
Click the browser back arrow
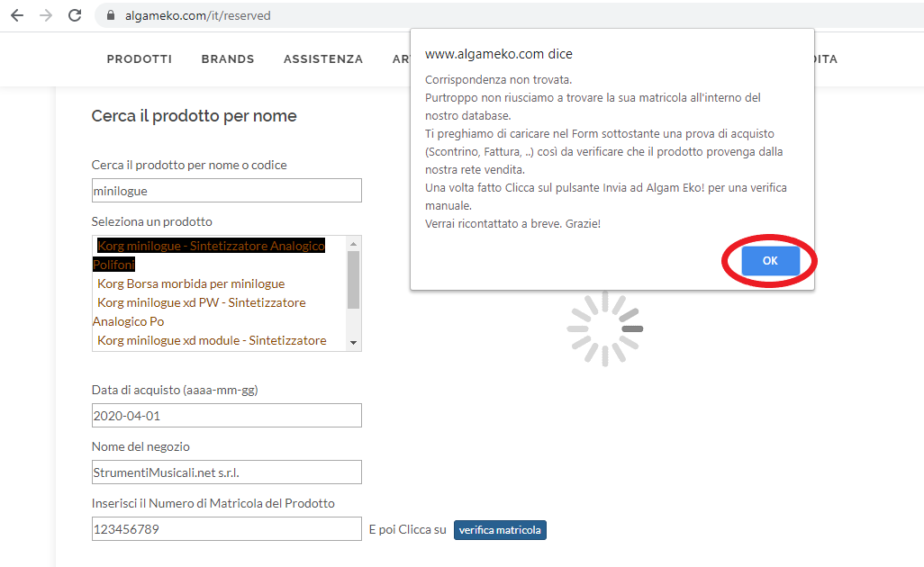[17, 15]
